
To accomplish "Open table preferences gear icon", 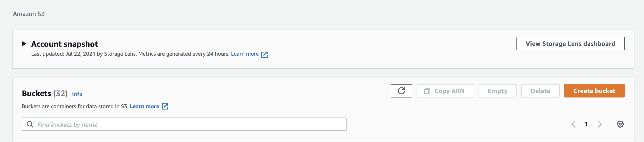I will (x=620, y=124).
